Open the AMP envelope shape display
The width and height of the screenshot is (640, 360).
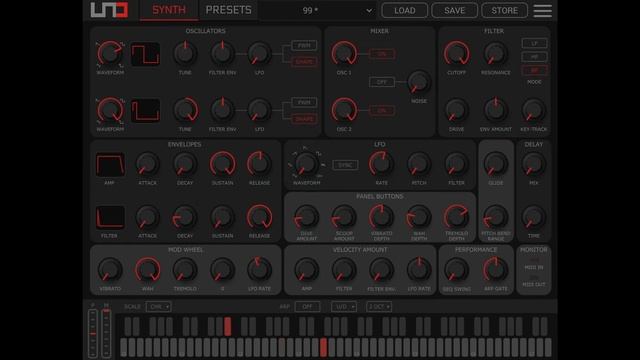click(x=110, y=164)
